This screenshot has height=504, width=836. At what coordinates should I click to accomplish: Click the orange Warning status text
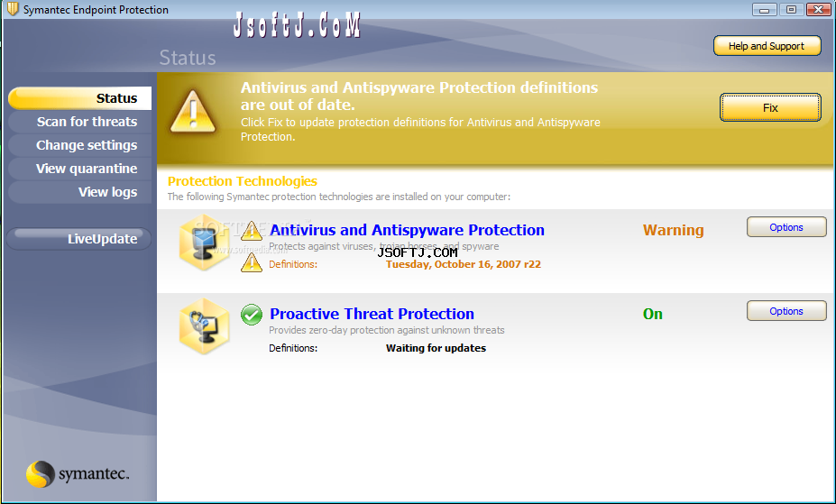click(674, 230)
